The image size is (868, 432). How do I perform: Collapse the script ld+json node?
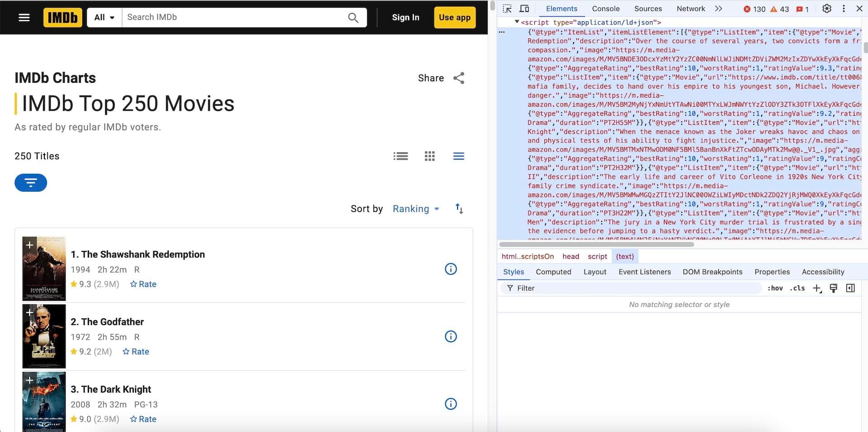[517, 22]
